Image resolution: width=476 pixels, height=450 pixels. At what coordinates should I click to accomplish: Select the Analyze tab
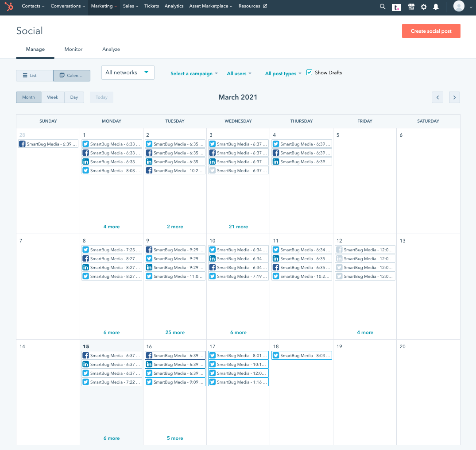[111, 49]
